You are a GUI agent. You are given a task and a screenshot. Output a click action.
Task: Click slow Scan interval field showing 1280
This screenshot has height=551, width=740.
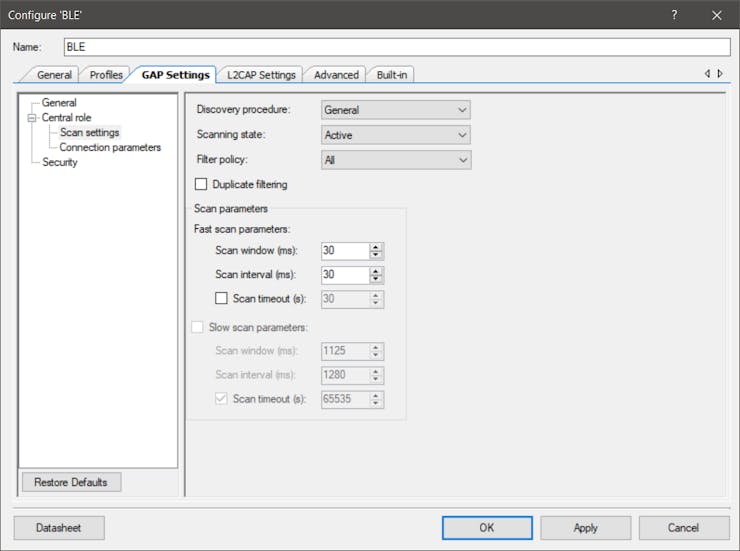[345, 375]
